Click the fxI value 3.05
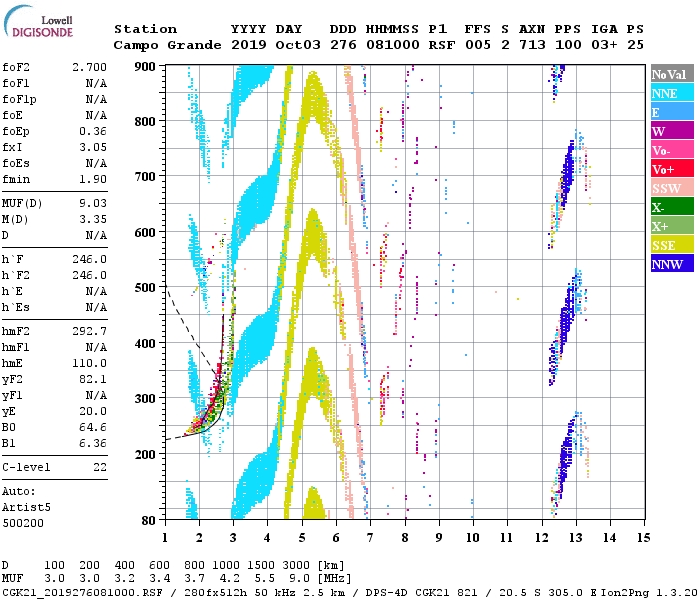The height and width of the screenshot is (600, 700). tap(93, 147)
